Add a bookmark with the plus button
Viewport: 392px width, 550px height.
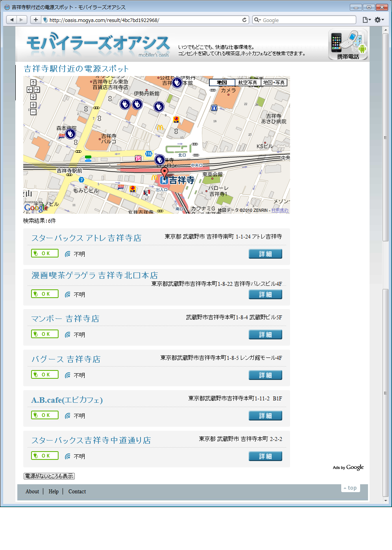pyautogui.click(x=35, y=20)
